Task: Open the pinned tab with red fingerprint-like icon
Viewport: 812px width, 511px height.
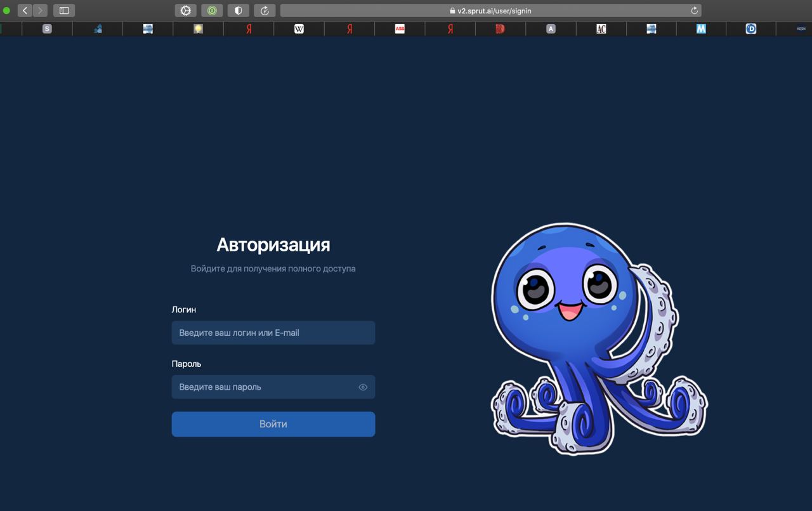Action: [x=500, y=29]
